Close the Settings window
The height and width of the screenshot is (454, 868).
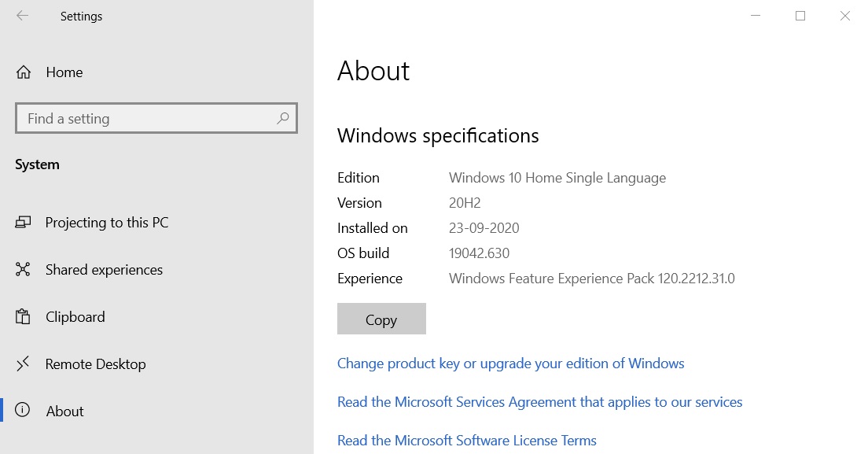845,16
